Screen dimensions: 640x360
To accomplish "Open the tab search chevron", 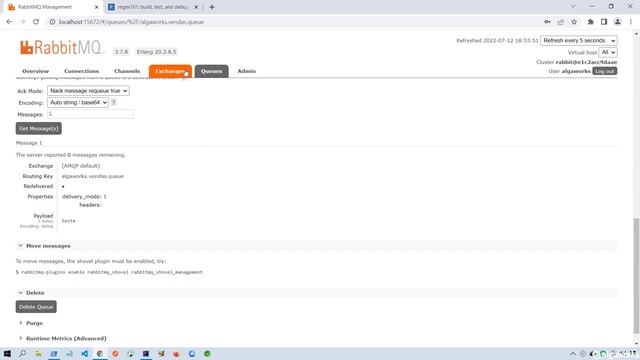I will pyautogui.click(x=573, y=7).
